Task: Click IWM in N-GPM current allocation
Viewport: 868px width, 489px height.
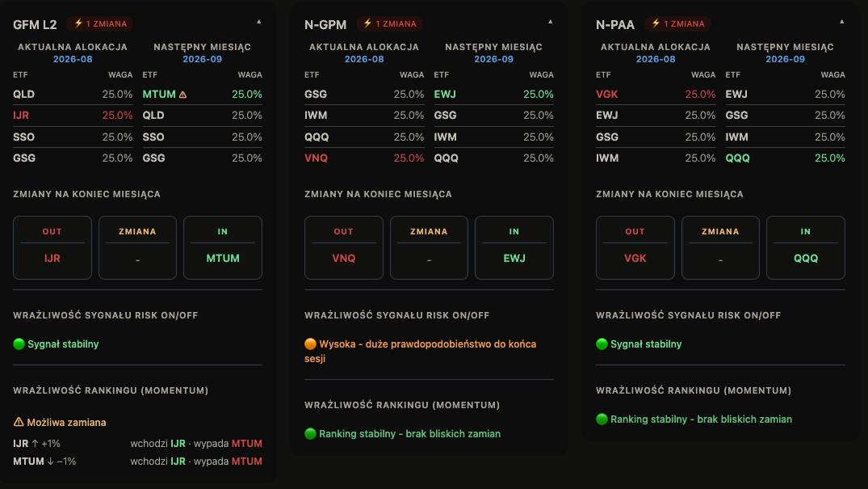Action: tap(316, 116)
